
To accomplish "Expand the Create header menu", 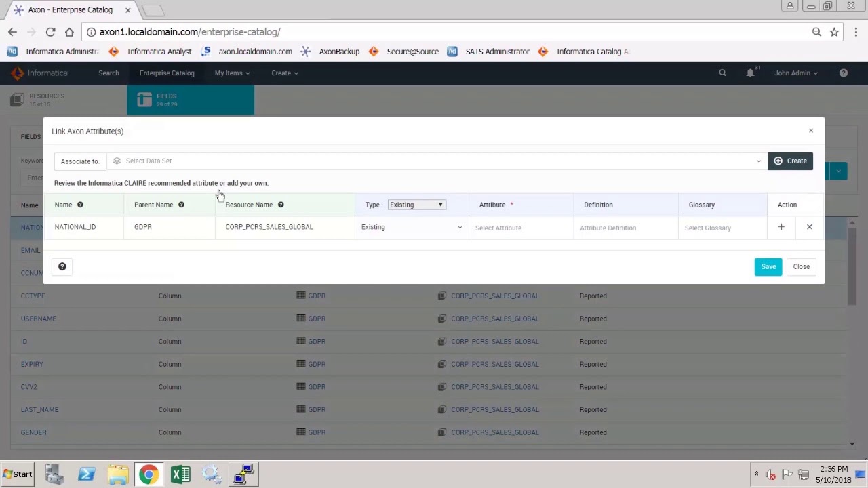I will pos(285,73).
